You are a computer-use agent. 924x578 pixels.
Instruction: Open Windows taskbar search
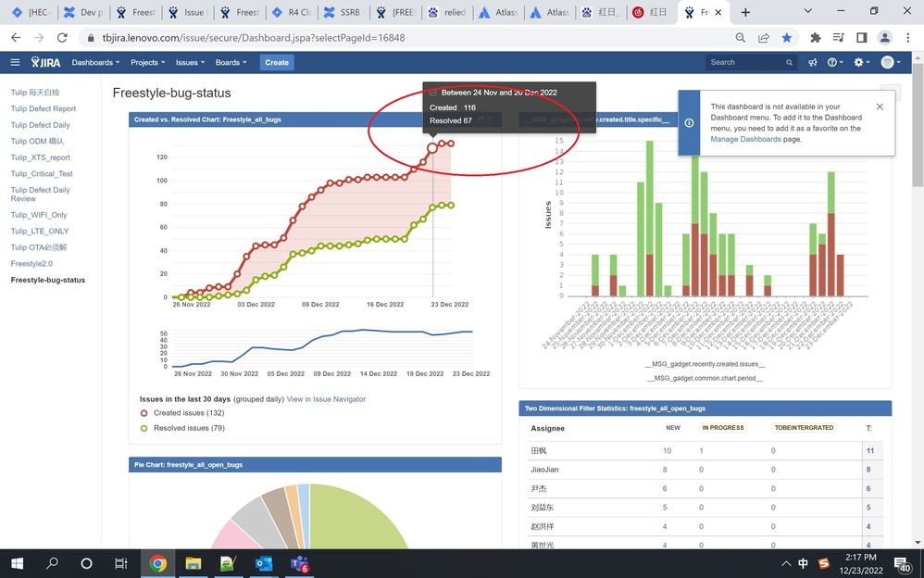coord(52,564)
